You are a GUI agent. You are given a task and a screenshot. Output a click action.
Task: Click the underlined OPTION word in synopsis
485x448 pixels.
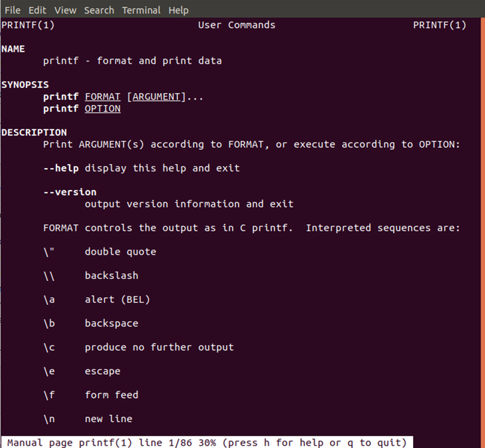point(103,109)
